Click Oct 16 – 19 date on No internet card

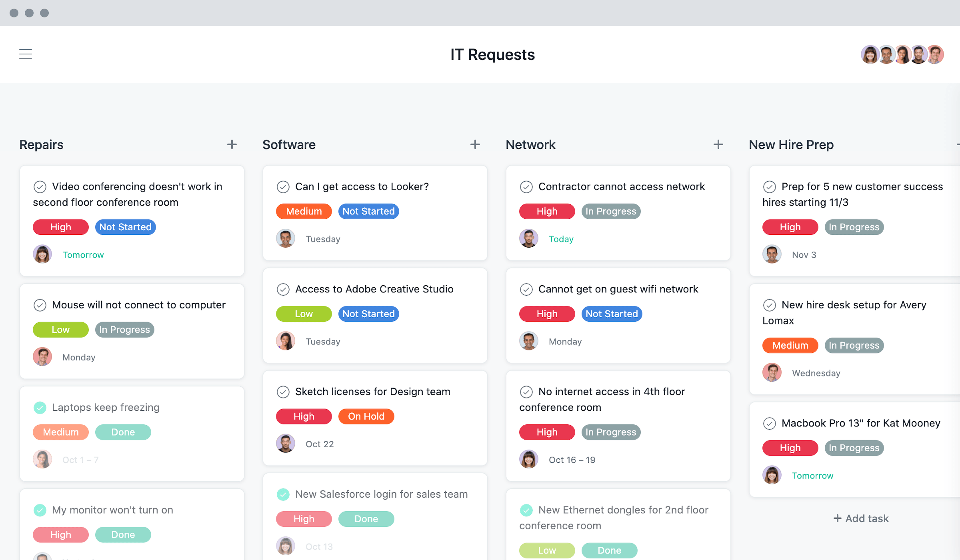[x=572, y=460]
